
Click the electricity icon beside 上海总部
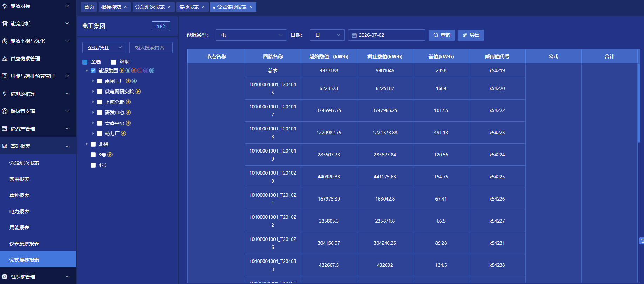click(x=128, y=102)
